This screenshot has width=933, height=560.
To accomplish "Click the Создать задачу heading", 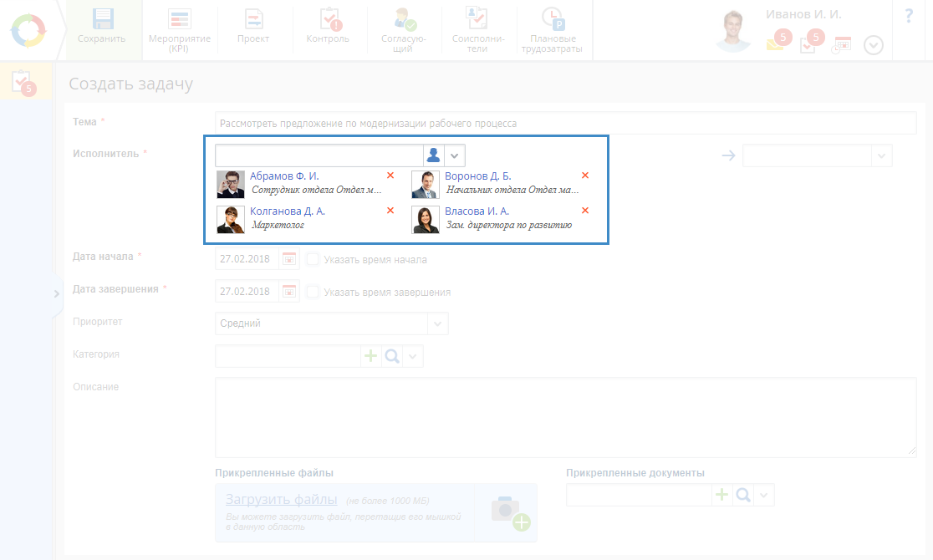I will (x=131, y=84).
